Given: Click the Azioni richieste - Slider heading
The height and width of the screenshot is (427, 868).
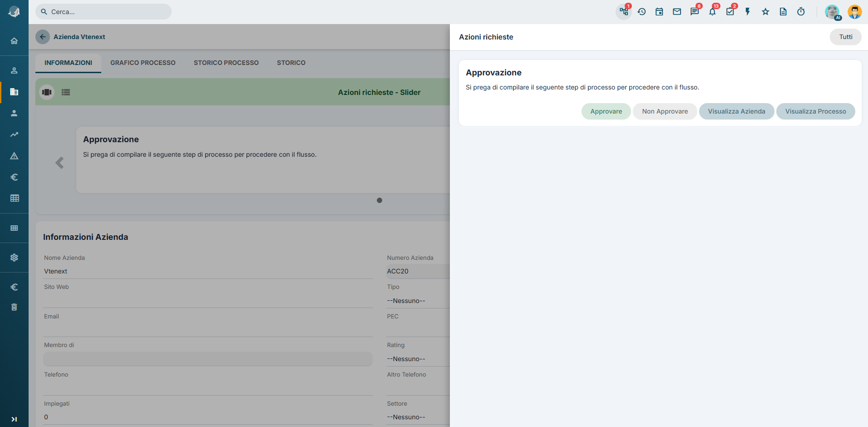Looking at the screenshot, I should 379,92.
